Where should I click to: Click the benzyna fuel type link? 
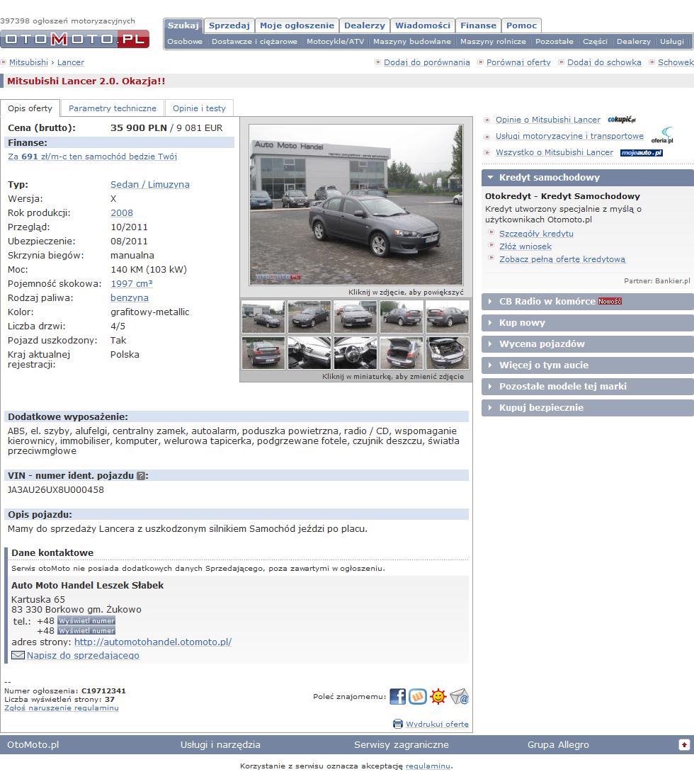[130, 298]
